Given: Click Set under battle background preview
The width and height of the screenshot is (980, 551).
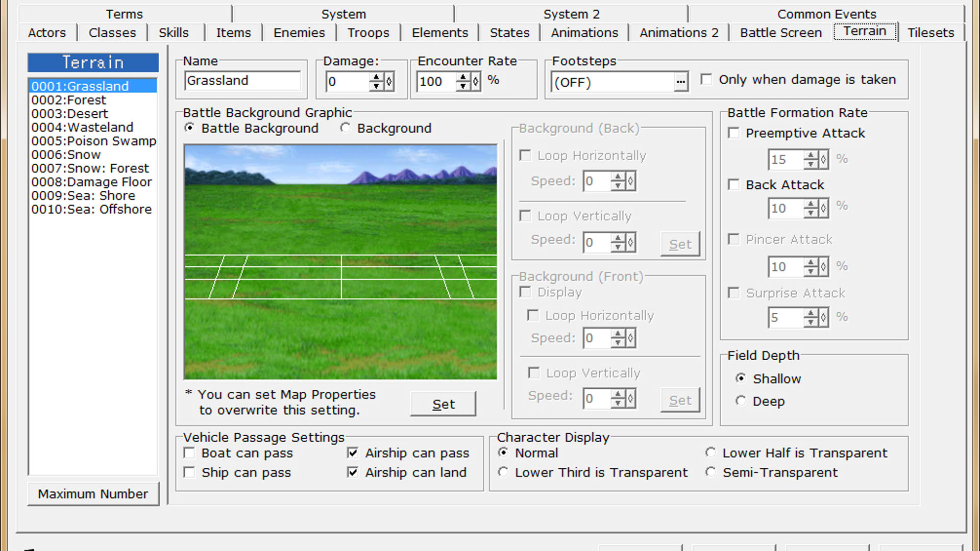Looking at the screenshot, I should [443, 404].
